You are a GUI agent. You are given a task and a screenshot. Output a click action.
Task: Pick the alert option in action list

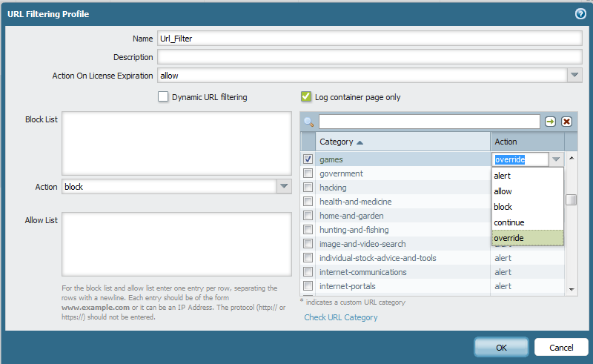click(x=503, y=176)
